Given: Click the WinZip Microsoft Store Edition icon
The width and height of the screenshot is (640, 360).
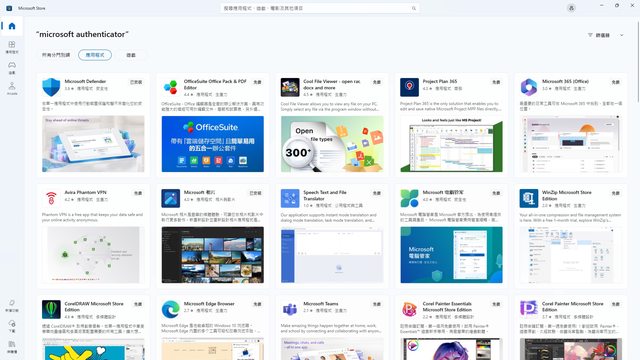Looking at the screenshot, I should click(x=529, y=198).
